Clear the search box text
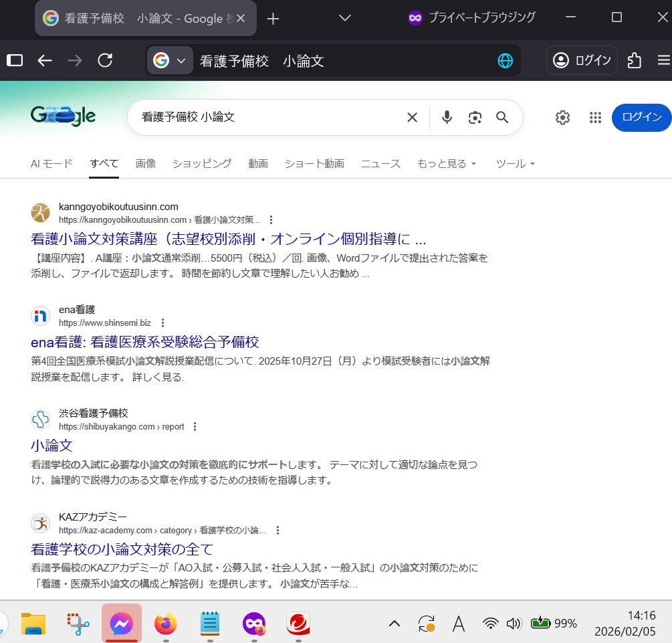The width and height of the screenshot is (672, 643). coord(412,118)
